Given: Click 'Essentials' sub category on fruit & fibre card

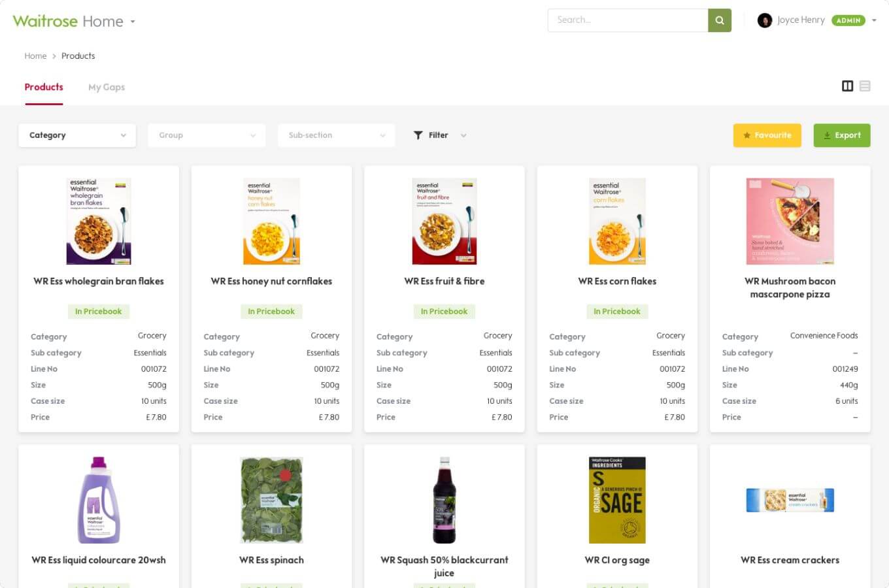Looking at the screenshot, I should coord(495,352).
